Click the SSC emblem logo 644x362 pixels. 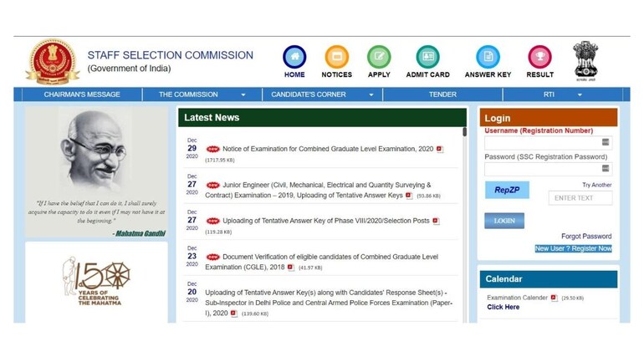53,62
